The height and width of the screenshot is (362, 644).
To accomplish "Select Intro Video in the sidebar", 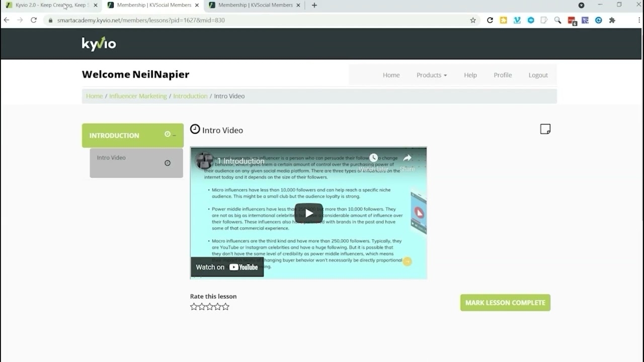I will coord(136,163).
